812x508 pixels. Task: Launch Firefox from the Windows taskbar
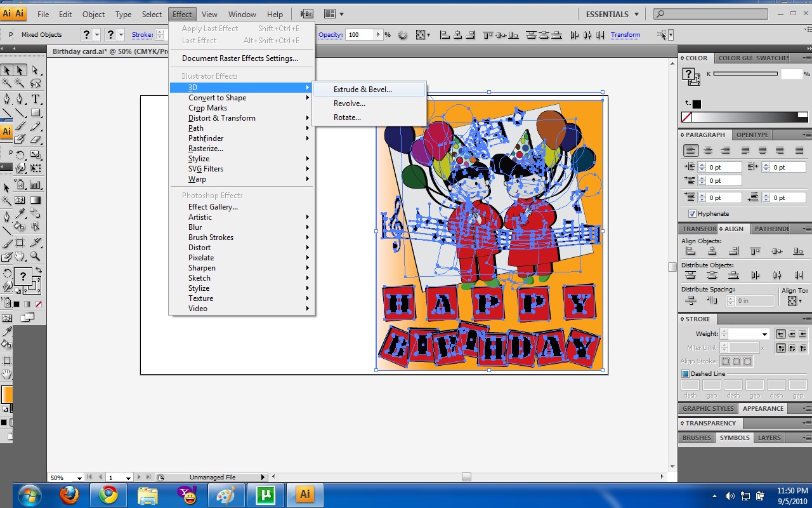tap(69, 494)
